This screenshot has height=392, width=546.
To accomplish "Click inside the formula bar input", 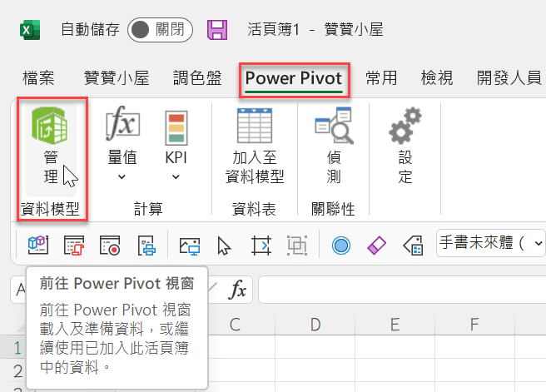I will coord(402,290).
